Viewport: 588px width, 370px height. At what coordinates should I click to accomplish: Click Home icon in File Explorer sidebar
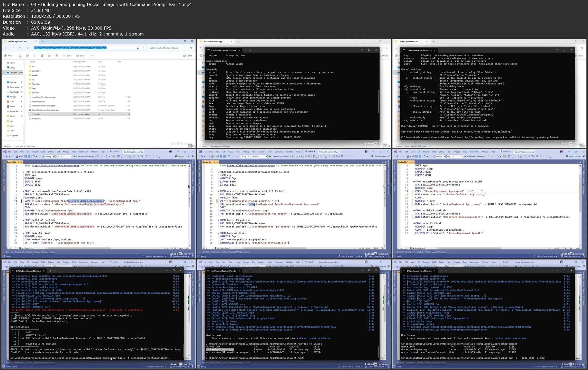pos(8,63)
